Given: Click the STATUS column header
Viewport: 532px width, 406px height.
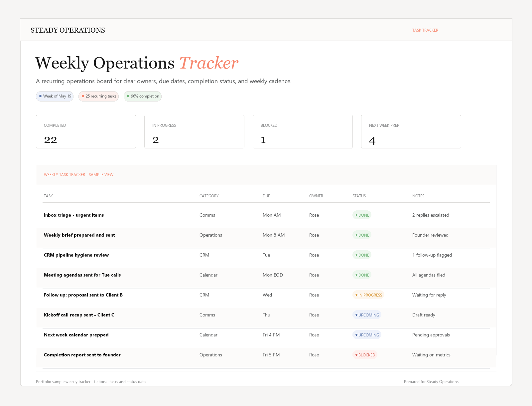Looking at the screenshot, I should tap(359, 196).
